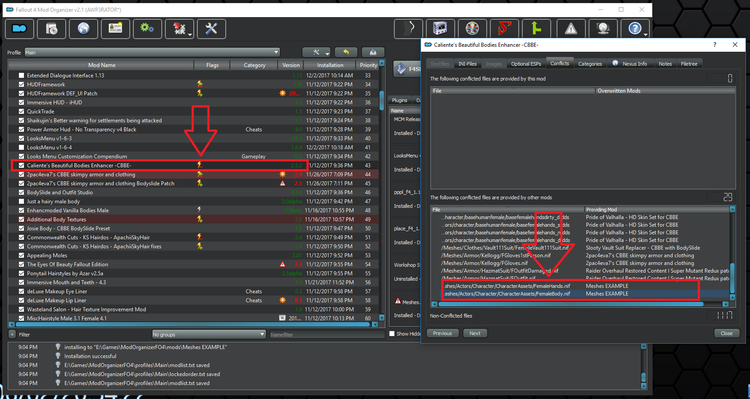Click the warning triangle on 2pac4eva7's Bodyslide Patch row
Screen dimensions: 750x399
point(283,183)
